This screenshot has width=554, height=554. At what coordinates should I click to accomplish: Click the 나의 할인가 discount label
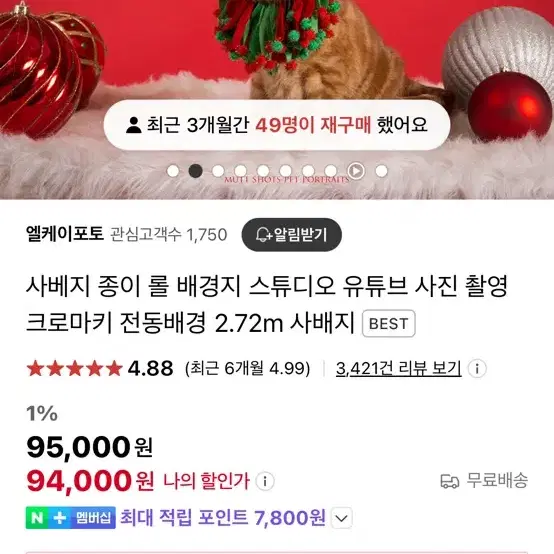click(x=206, y=481)
